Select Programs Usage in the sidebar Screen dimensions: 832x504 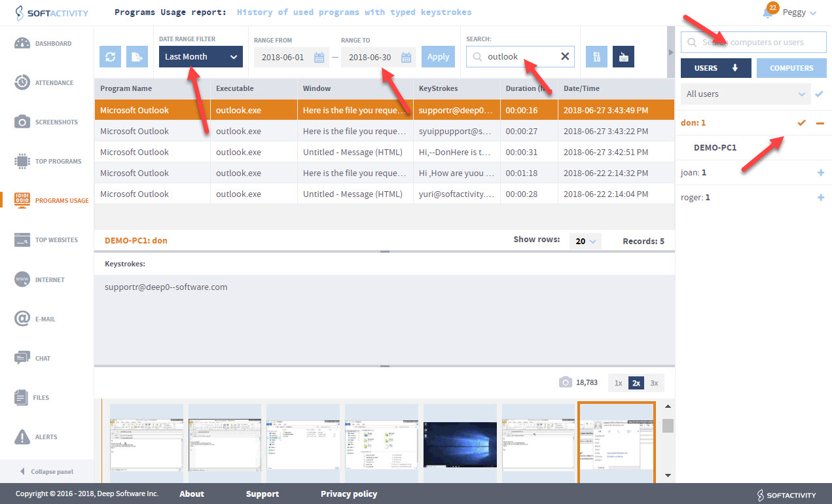51,201
